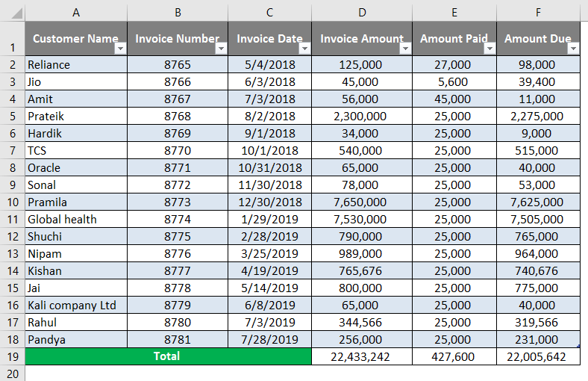Click the green Total cell
This screenshot has width=588, height=381.
click(167, 356)
